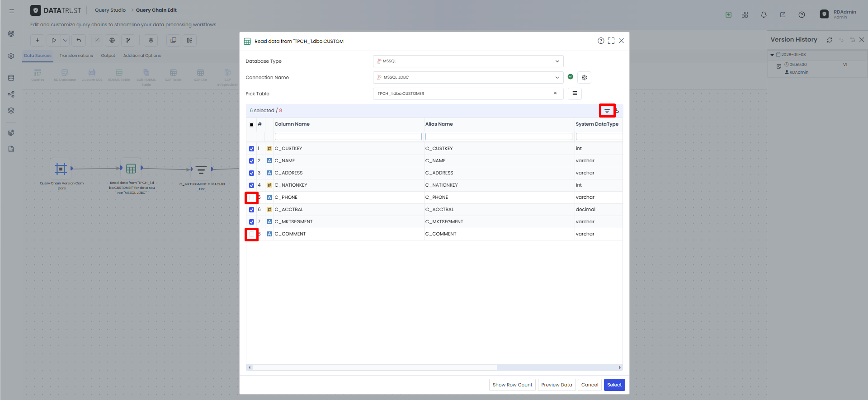Uncheck the C_NAME column checkbox
868x400 pixels.
coord(251,161)
